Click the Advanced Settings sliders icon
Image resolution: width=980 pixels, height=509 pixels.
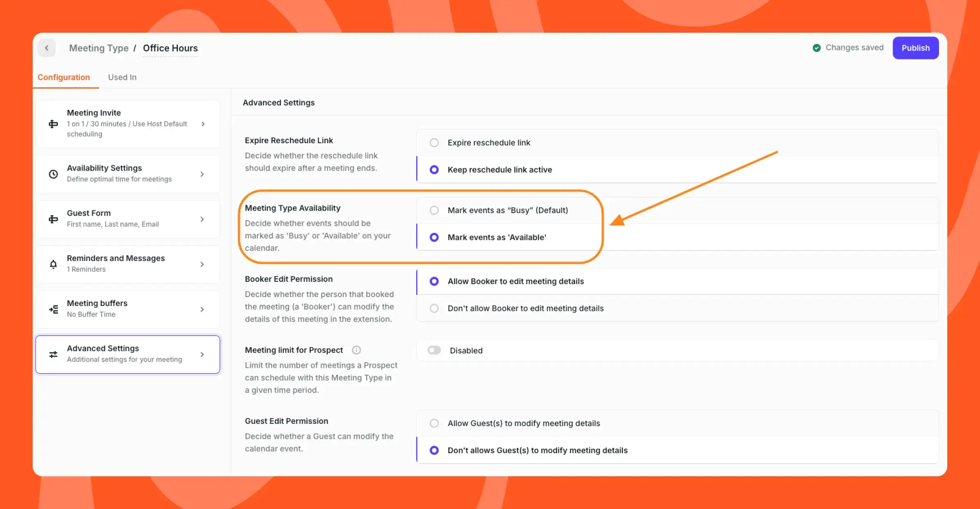[x=53, y=354]
